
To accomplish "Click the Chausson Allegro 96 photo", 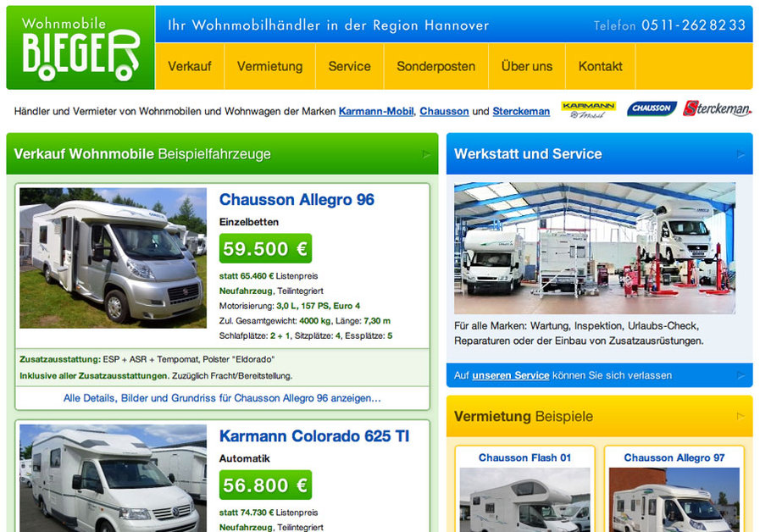I will point(113,258).
